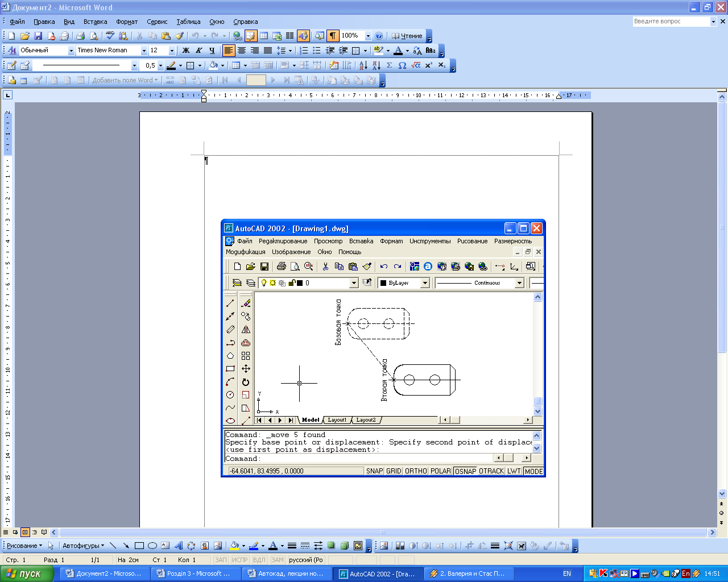
Task: Click the font color A in drawing toolbar
Action: click(273, 546)
